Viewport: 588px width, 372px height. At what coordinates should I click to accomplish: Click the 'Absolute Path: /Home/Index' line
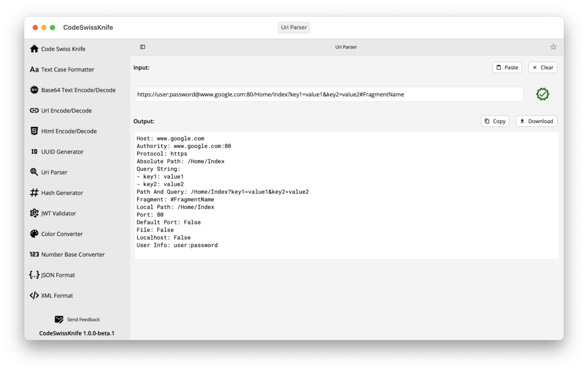[180, 162]
